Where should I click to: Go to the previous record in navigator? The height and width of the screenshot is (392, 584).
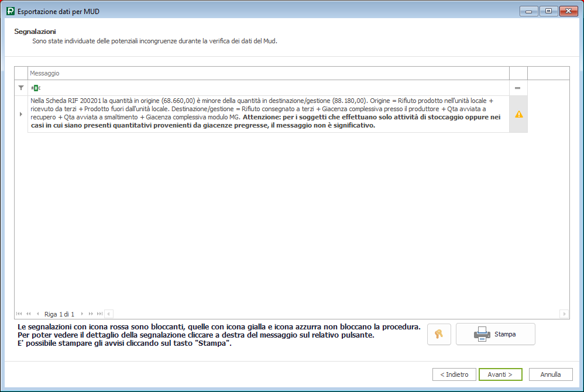click(x=37, y=314)
